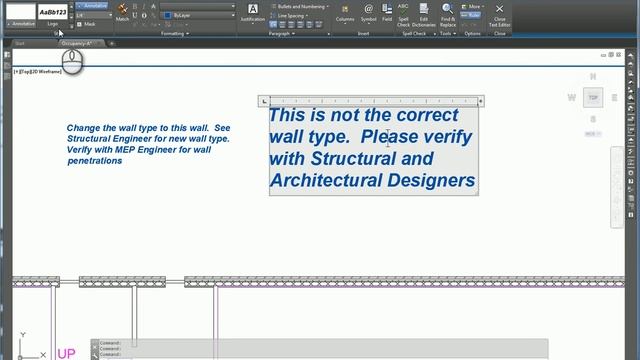Screen dimensions: 640x360
Task: Open the Paragraph dialog launcher arrow
Action: coord(329,34)
